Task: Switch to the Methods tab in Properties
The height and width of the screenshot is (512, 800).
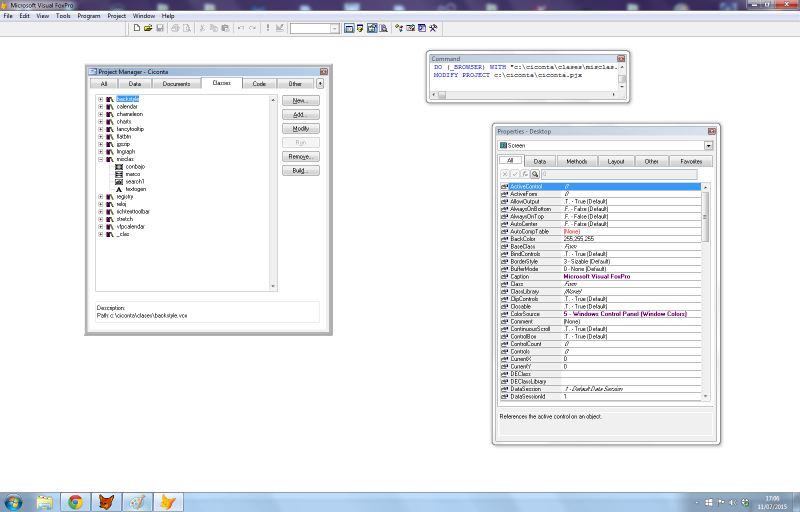Action: tap(577, 161)
